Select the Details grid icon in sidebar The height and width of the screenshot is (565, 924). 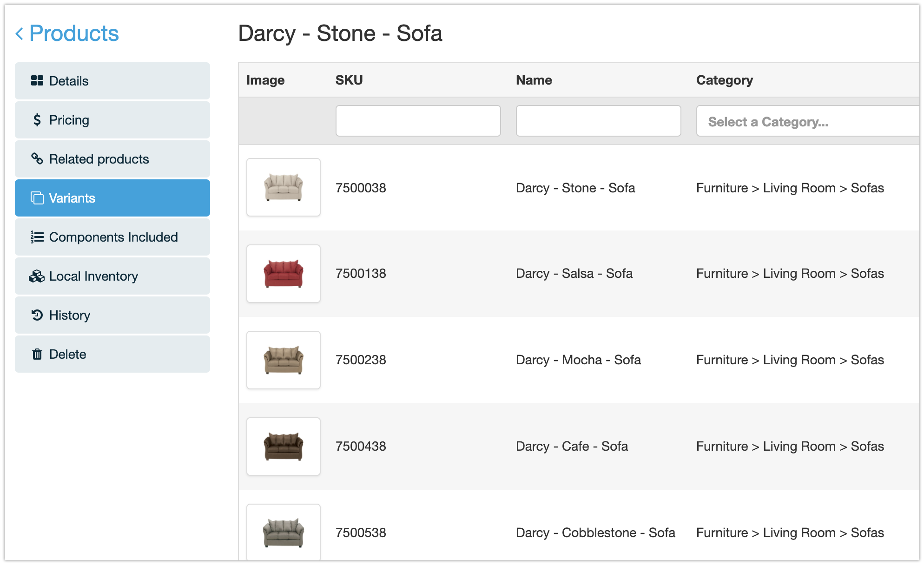pyautogui.click(x=38, y=80)
